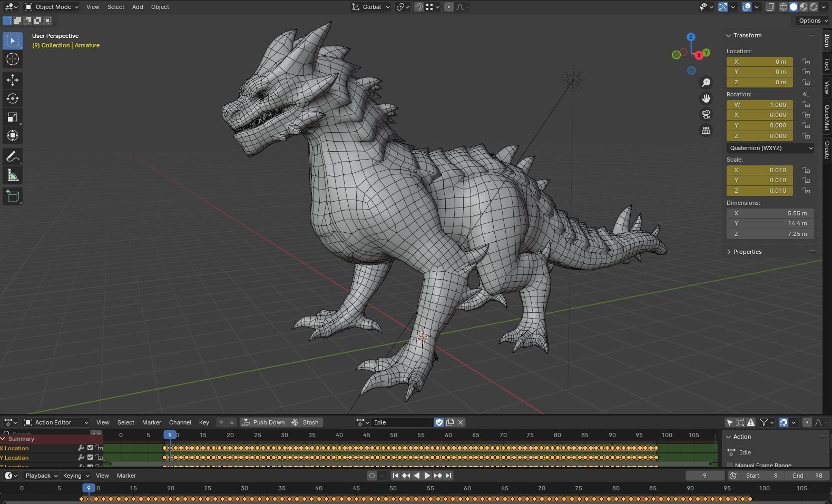
Task: Switch to Wireframe viewport shading
Action: click(x=784, y=7)
